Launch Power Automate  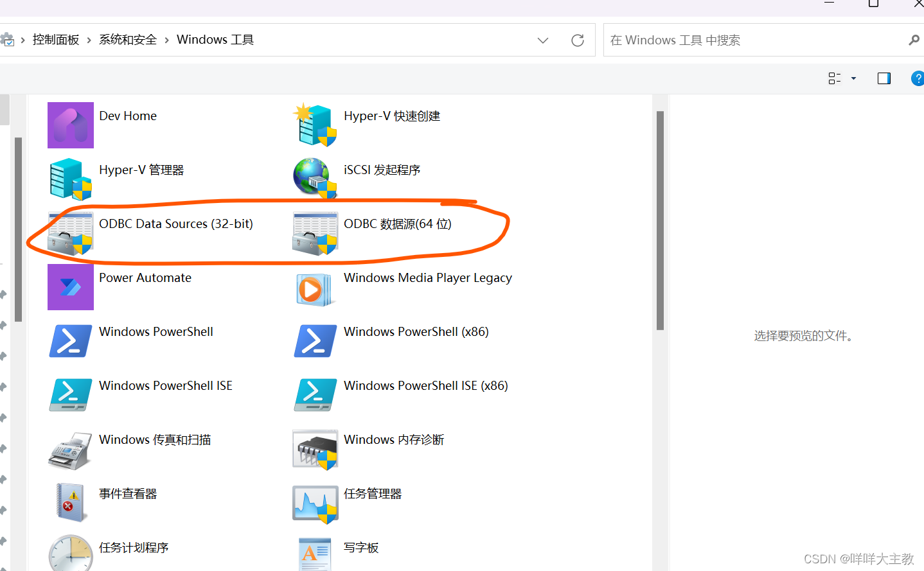145,277
